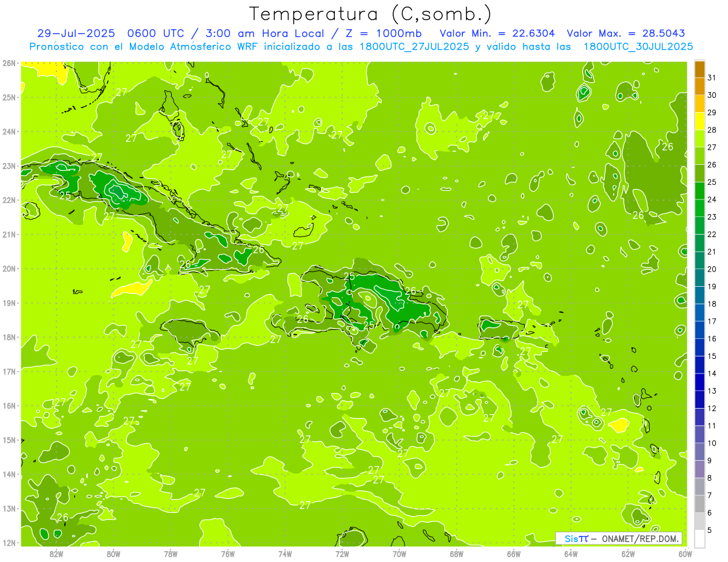Image resolution: width=728 pixels, height=562 pixels.
Task: Click the legend scale label '10'
Action: (712, 443)
